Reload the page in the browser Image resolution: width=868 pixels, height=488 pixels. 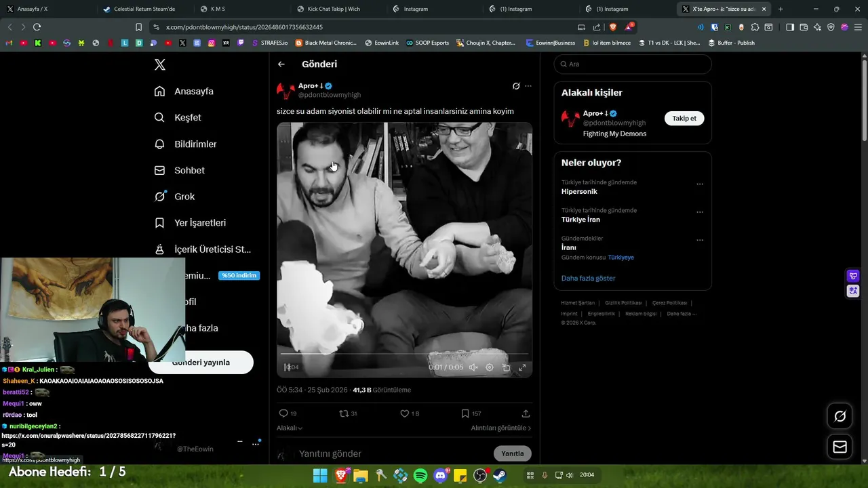(x=37, y=27)
